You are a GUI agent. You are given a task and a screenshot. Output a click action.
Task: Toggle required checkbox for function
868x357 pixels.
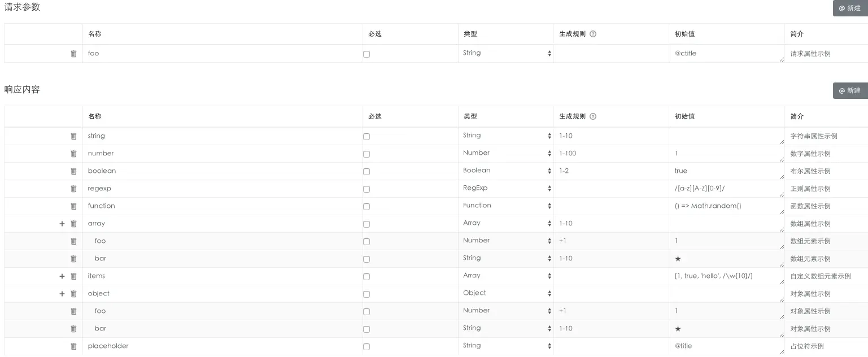[x=367, y=207]
